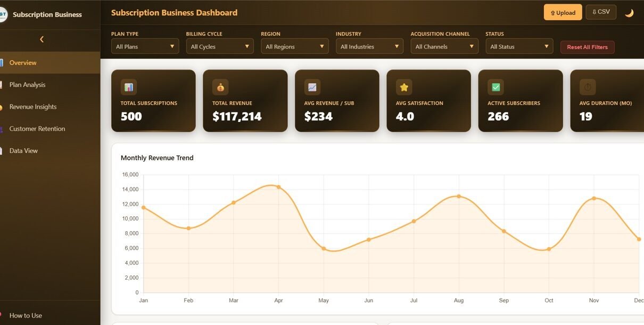Screen dimensions: 644x325
Task: Click the green checkmark icon on Active Subscribers
Action: pyautogui.click(x=496, y=87)
